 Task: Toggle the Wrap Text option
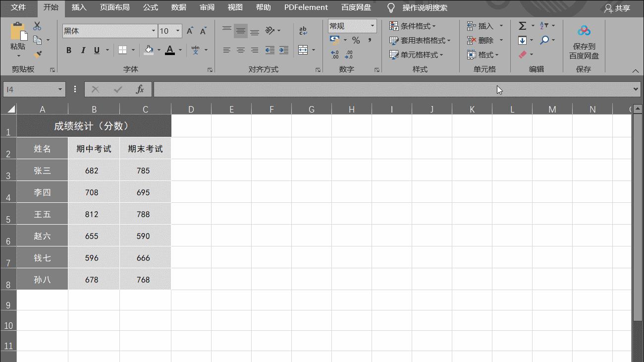[303, 30]
